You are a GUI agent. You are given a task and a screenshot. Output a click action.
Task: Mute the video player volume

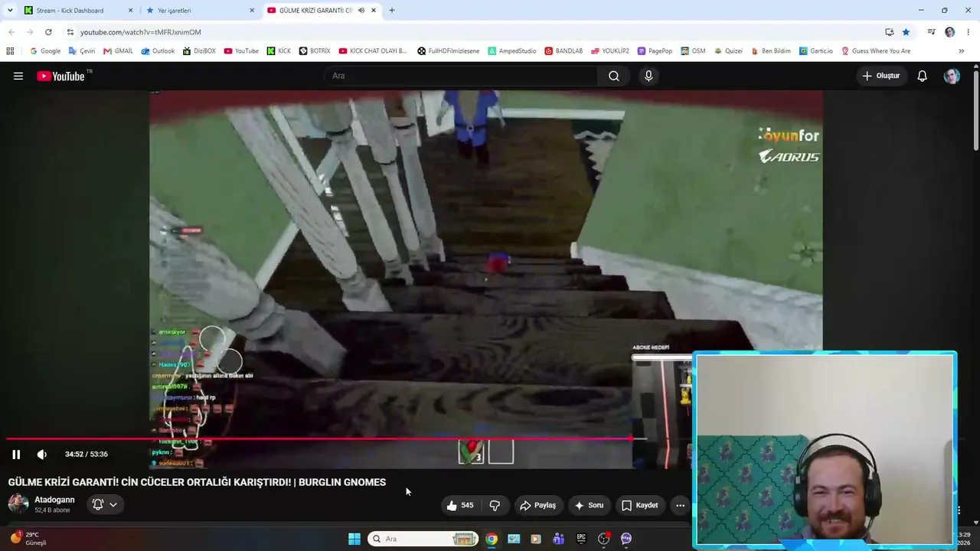[42, 455]
